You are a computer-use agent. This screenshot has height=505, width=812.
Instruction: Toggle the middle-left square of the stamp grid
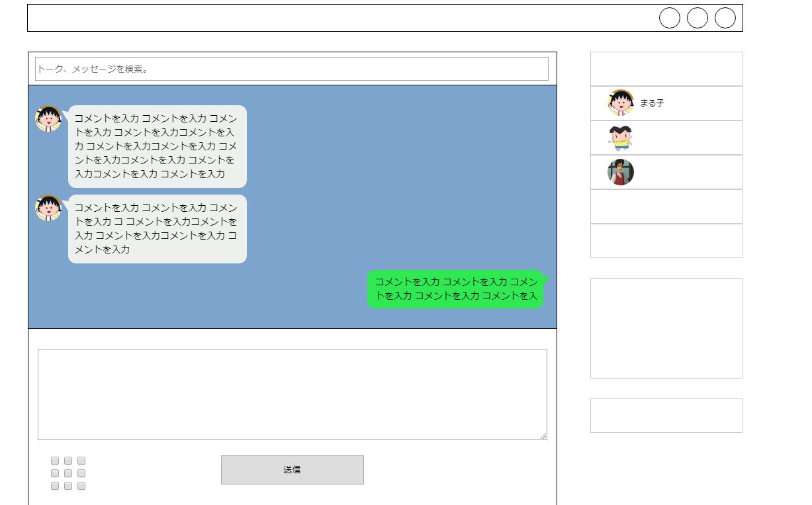pyautogui.click(x=54, y=473)
